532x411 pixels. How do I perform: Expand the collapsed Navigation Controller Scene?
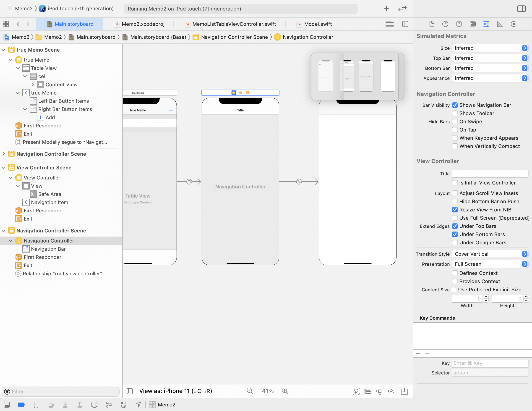[4, 154]
